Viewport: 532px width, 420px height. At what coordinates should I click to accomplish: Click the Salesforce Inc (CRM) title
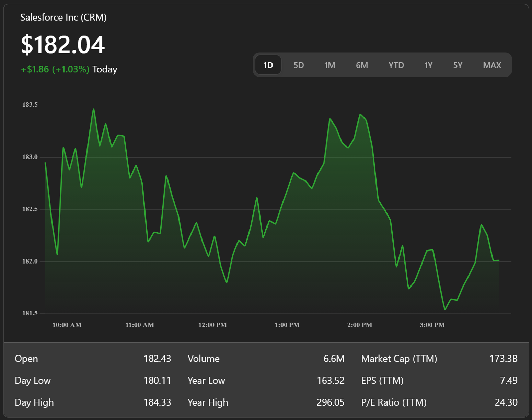tap(63, 17)
